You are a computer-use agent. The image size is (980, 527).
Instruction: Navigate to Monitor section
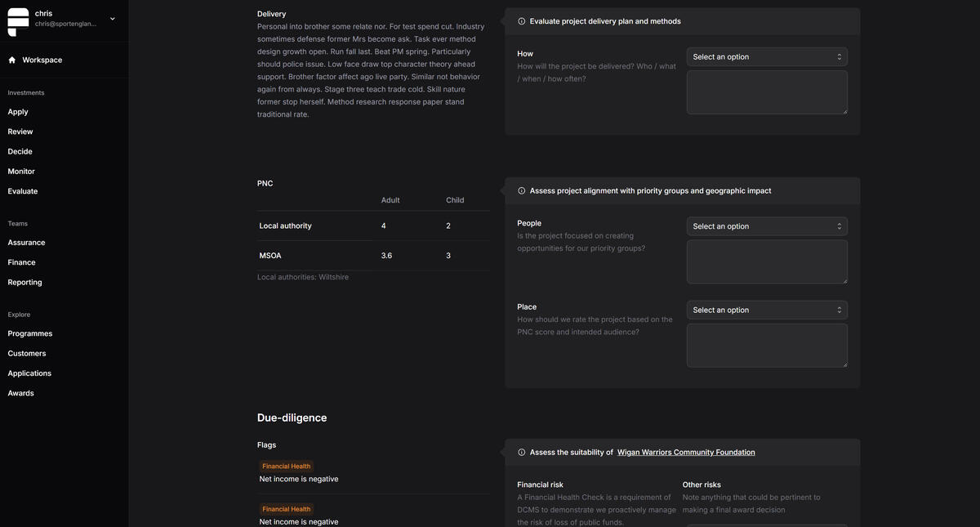[21, 172]
